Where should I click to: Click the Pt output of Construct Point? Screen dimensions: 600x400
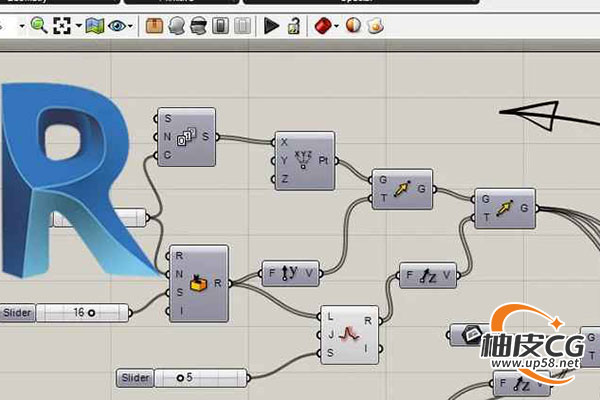(x=324, y=160)
